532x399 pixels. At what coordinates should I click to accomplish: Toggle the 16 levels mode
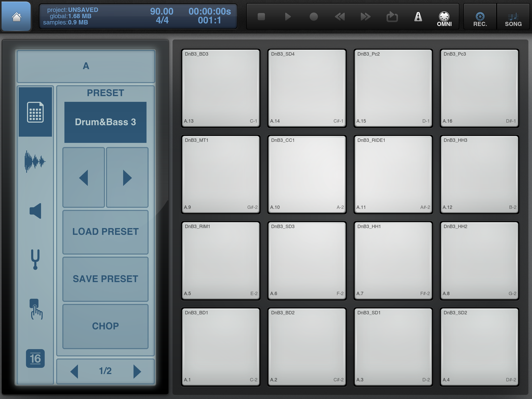click(x=35, y=358)
